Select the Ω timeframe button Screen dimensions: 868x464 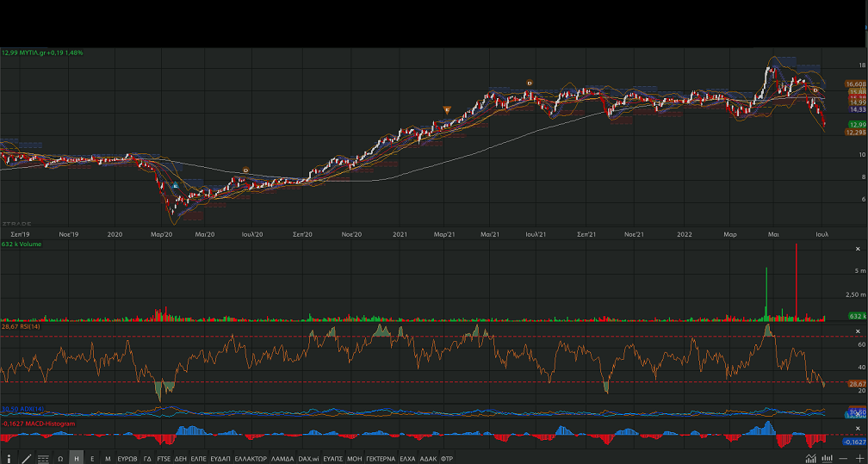pyautogui.click(x=60, y=459)
